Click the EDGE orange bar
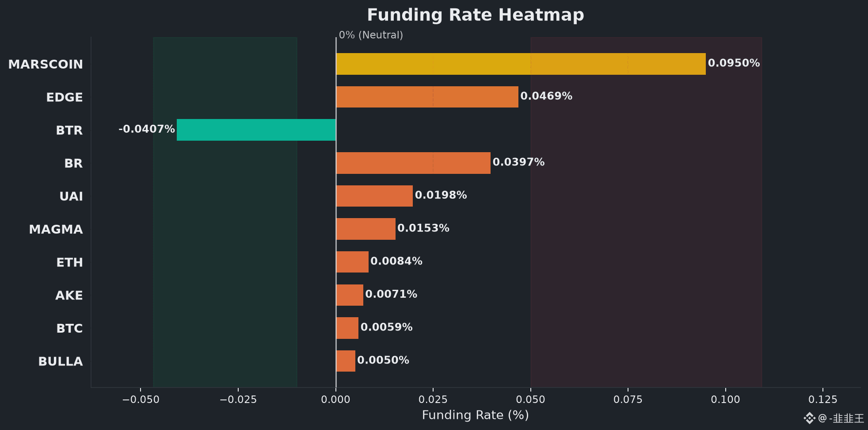Screen dimensions: 868x430 (x=427, y=97)
